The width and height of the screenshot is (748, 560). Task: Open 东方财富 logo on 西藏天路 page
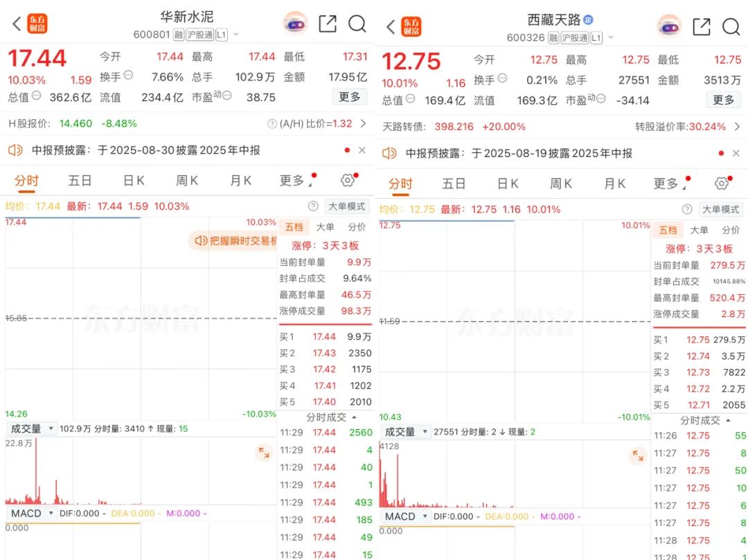click(411, 27)
